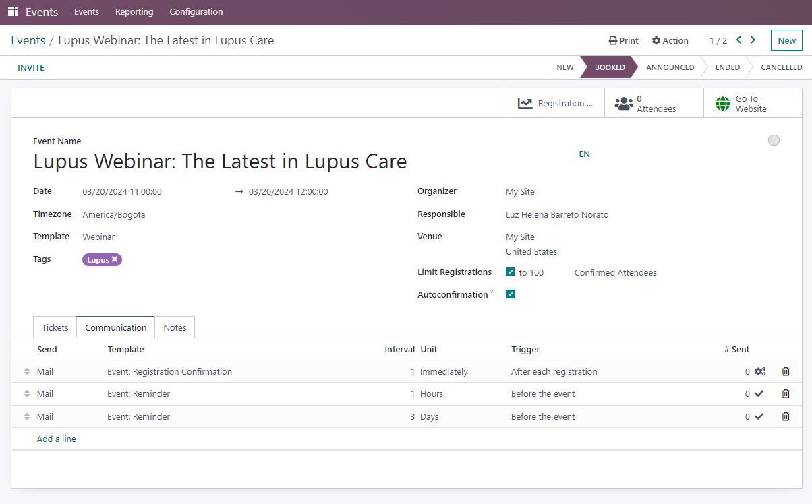Viewport: 812px width, 504px height.
Task: Uncheck the Limit Registrations checkbox
Action: [x=511, y=273]
